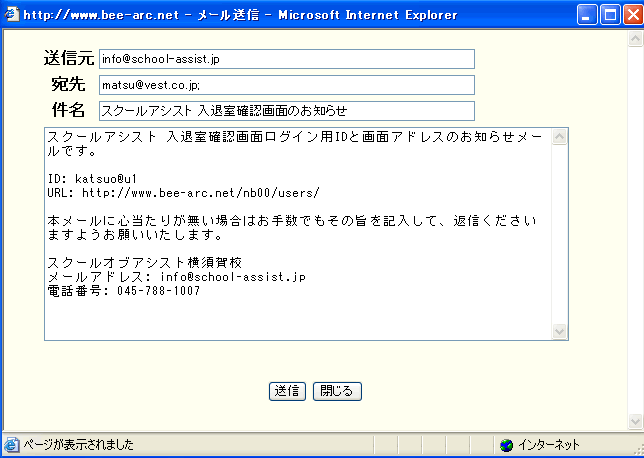Click the 'ID: katsuo@u1' line in the body
Viewport: 644px width, 458px height.
92,179
